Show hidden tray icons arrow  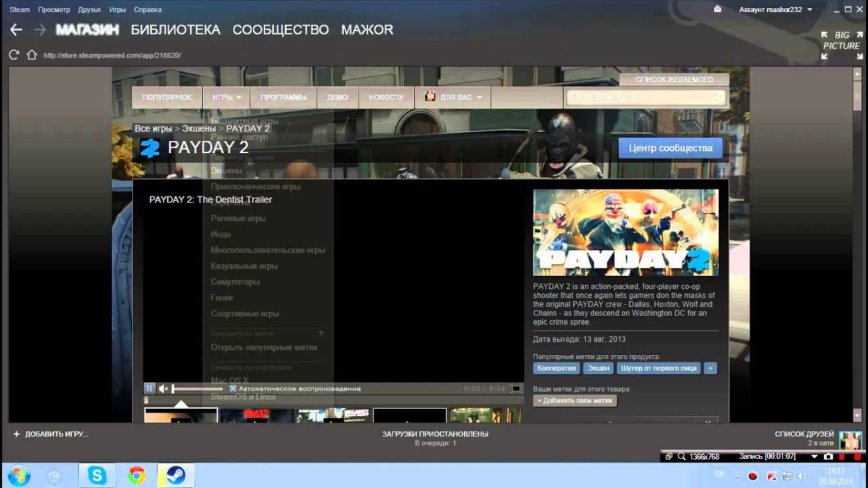click(736, 476)
